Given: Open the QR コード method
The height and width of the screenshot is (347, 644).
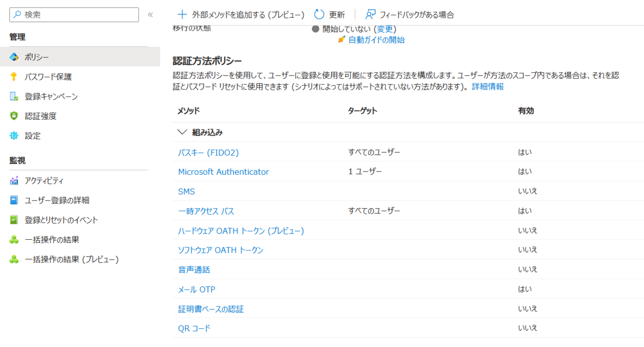Looking at the screenshot, I should click(x=194, y=328).
